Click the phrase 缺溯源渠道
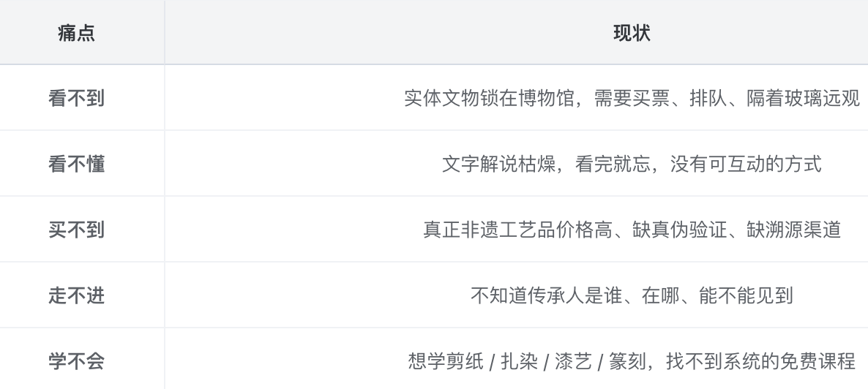 click(x=794, y=230)
